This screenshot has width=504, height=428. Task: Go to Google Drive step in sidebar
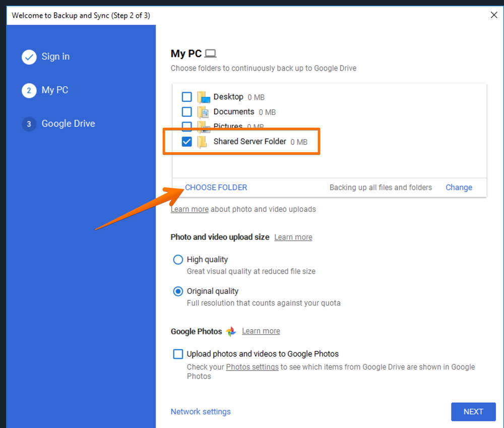68,124
